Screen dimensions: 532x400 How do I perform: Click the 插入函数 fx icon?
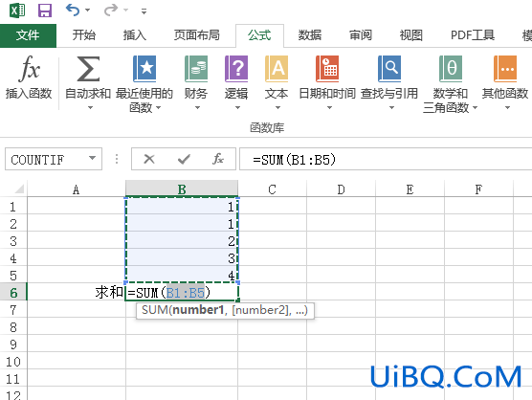29,69
